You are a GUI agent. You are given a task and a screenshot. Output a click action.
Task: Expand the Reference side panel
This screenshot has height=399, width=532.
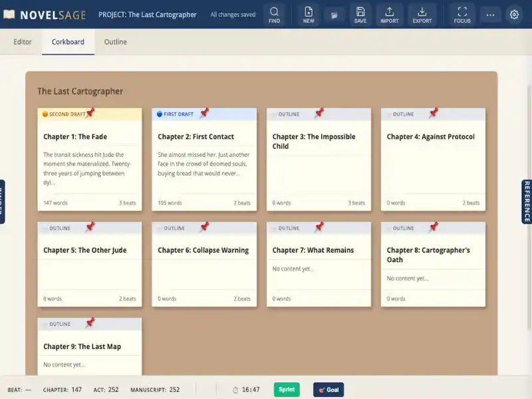527,201
